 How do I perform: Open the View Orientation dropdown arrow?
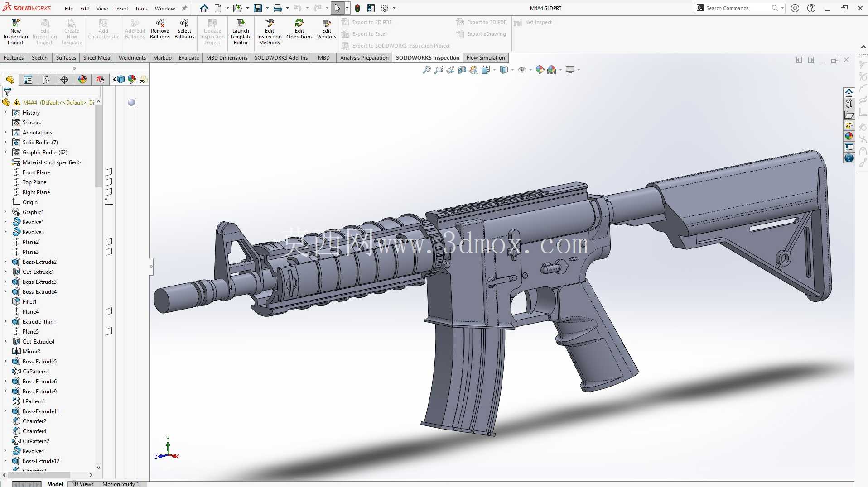tap(494, 70)
